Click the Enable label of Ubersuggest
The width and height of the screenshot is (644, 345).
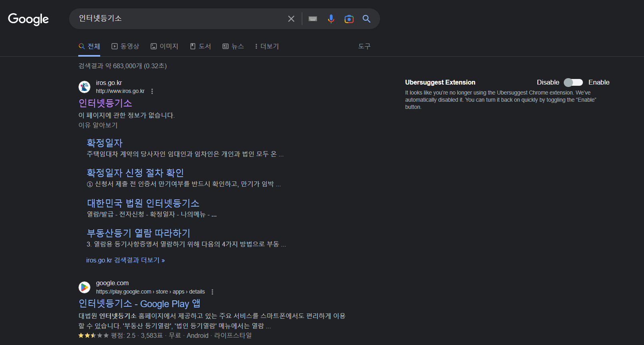click(x=599, y=82)
